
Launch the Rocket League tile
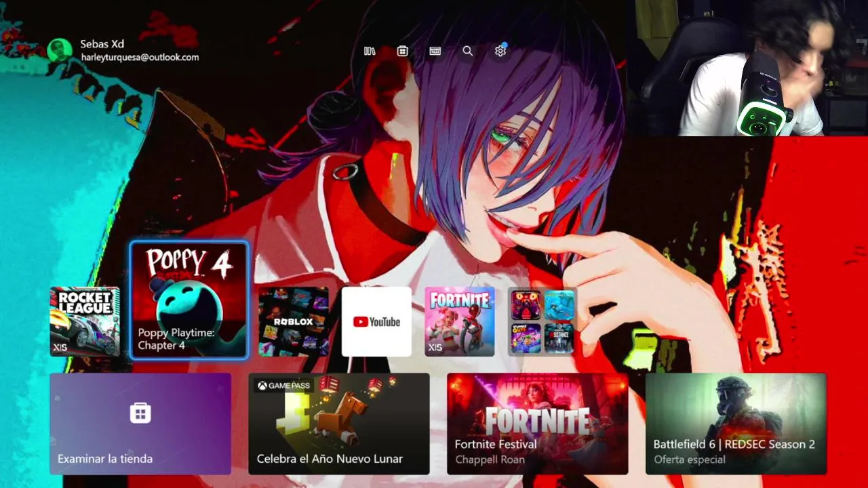tap(85, 322)
